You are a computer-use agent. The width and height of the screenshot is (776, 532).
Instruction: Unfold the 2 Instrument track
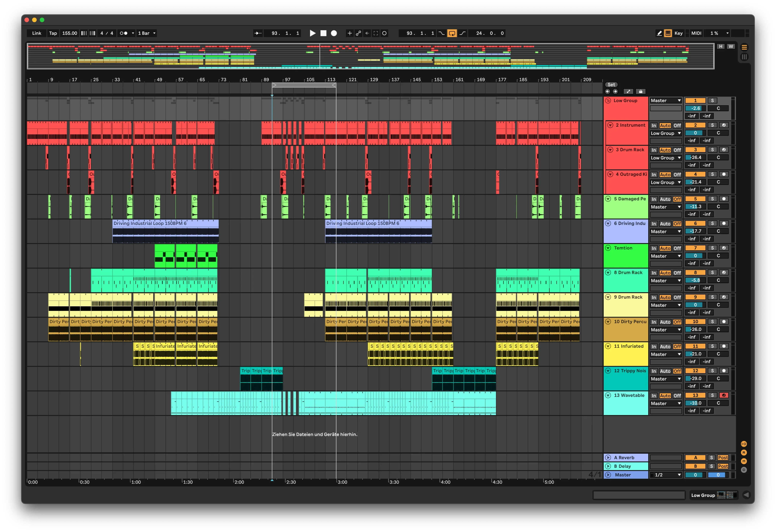point(610,125)
